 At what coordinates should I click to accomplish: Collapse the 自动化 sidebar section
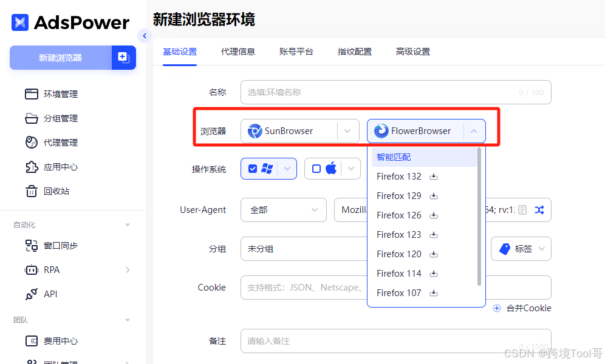click(128, 225)
